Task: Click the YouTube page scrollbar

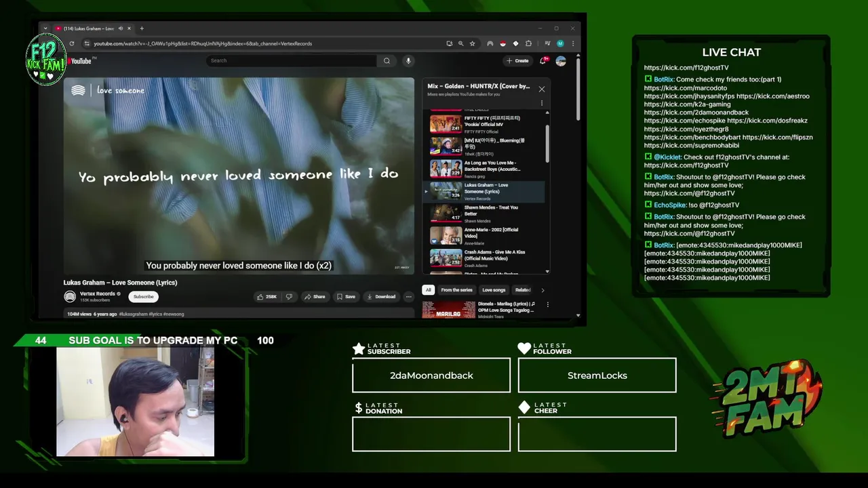Action: pyautogui.click(x=578, y=88)
